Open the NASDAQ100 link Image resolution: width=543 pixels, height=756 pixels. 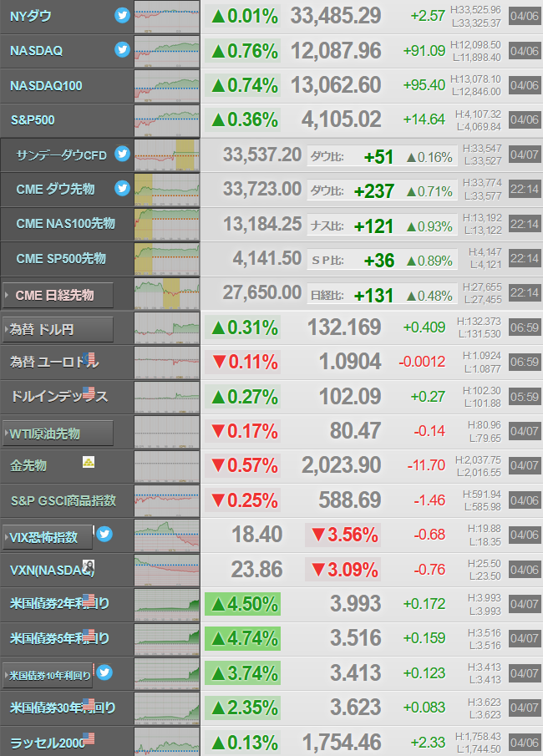pyautogui.click(x=46, y=85)
